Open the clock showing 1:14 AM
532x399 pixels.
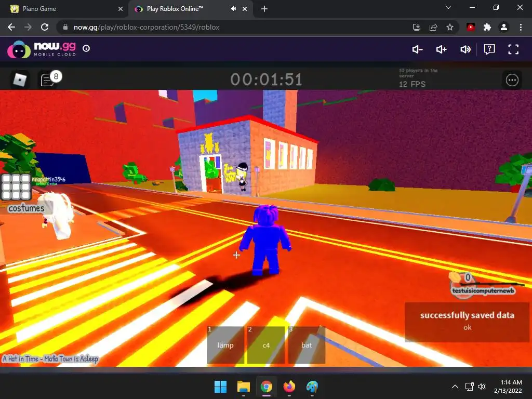point(508,387)
